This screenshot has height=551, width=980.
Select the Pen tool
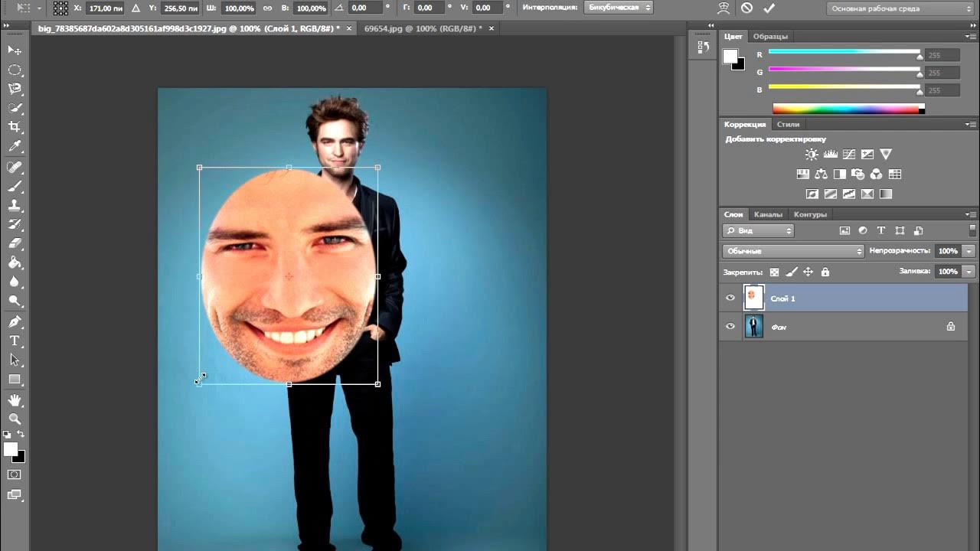pyautogui.click(x=15, y=321)
